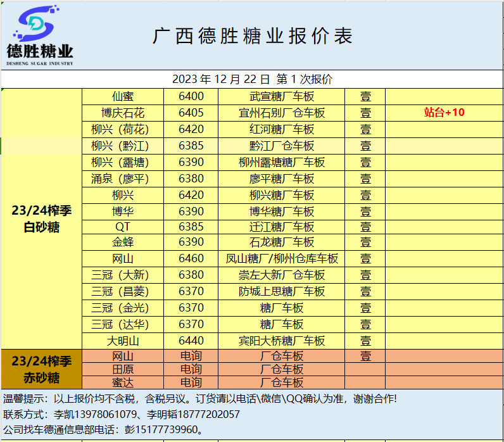Click the QT brand cell
The height and width of the screenshot is (442, 504).
pyautogui.click(x=123, y=226)
